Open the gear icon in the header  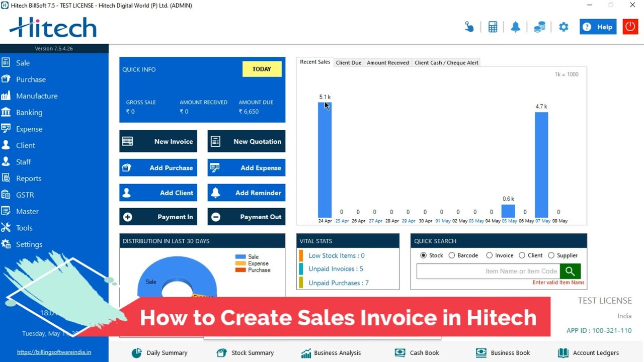[x=563, y=27]
